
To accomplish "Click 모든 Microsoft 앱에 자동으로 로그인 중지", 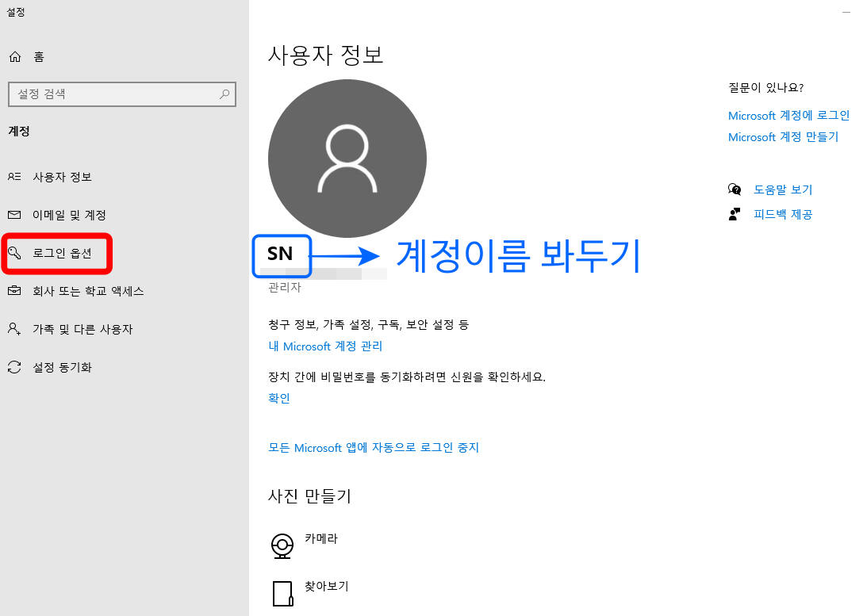I will click(374, 447).
